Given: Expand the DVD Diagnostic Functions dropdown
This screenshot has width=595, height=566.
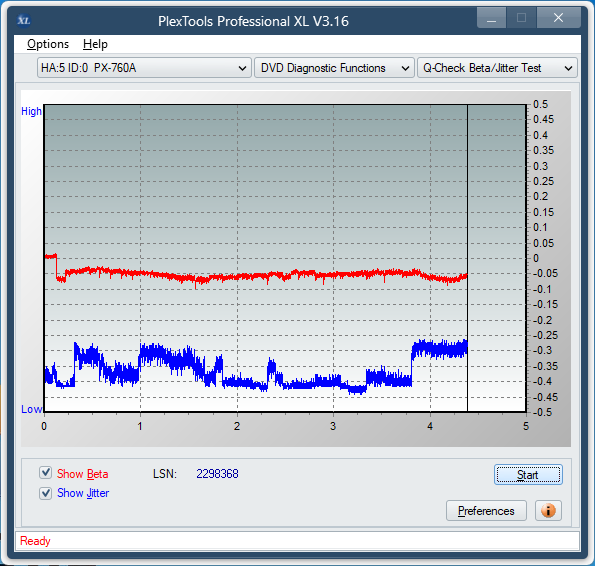Looking at the screenshot, I should point(334,68).
